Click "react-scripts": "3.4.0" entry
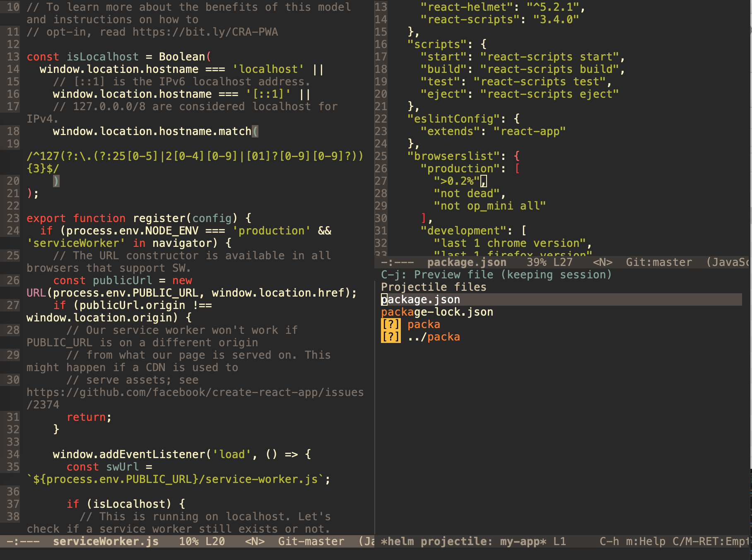 point(500,19)
